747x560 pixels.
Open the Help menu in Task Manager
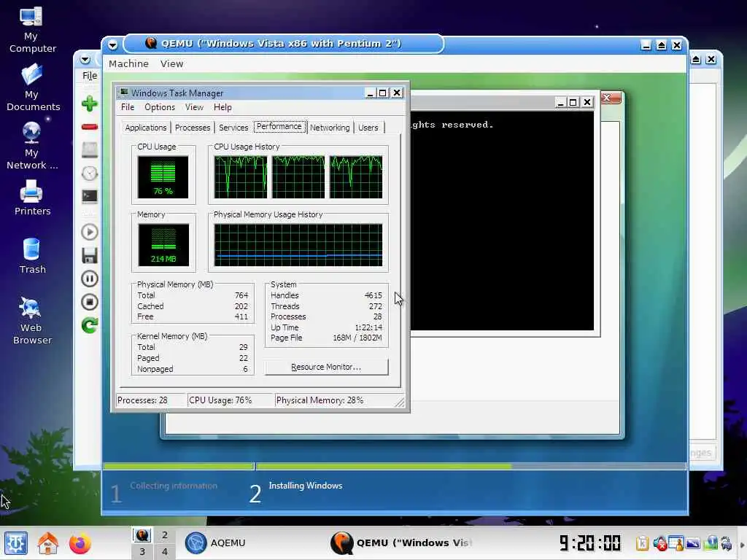click(222, 107)
